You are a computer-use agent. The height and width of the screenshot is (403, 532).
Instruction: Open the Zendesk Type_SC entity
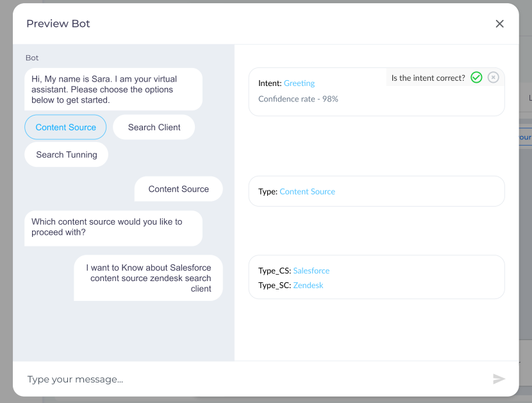(308, 285)
